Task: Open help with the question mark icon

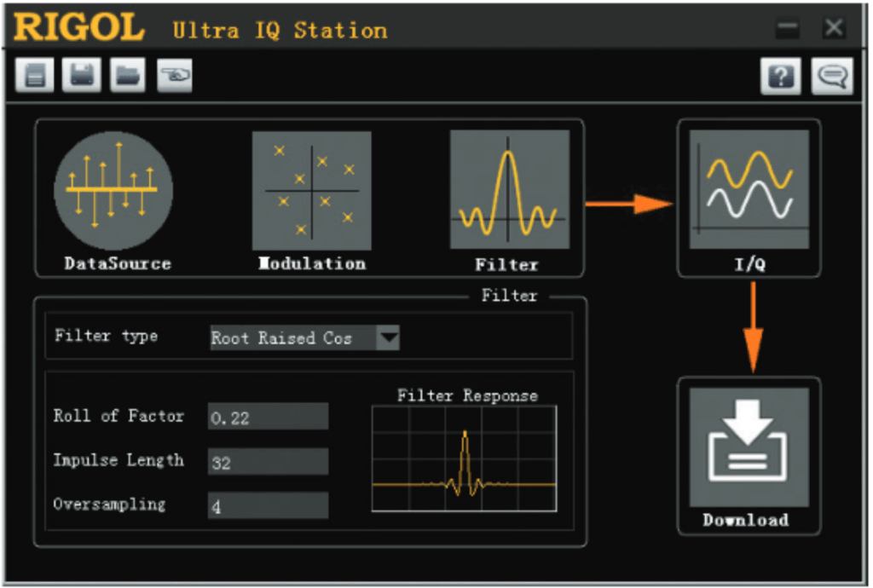Action: coord(781,78)
